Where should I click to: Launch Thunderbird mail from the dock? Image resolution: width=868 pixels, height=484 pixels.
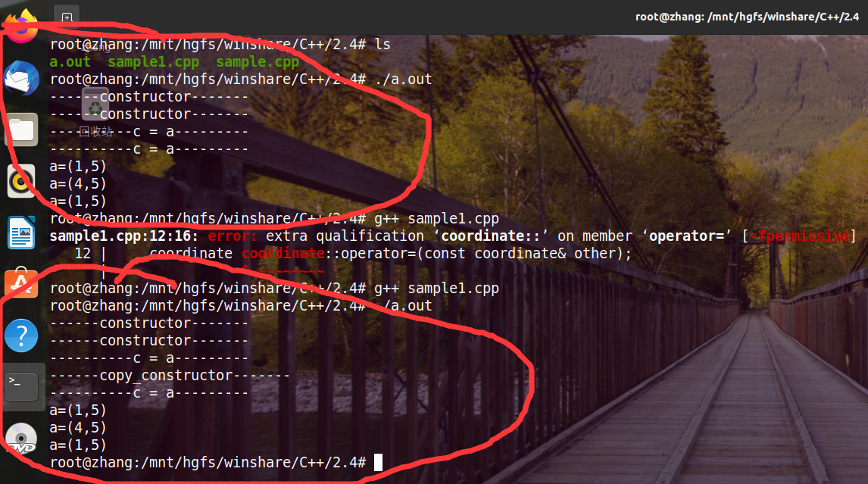pyautogui.click(x=21, y=78)
